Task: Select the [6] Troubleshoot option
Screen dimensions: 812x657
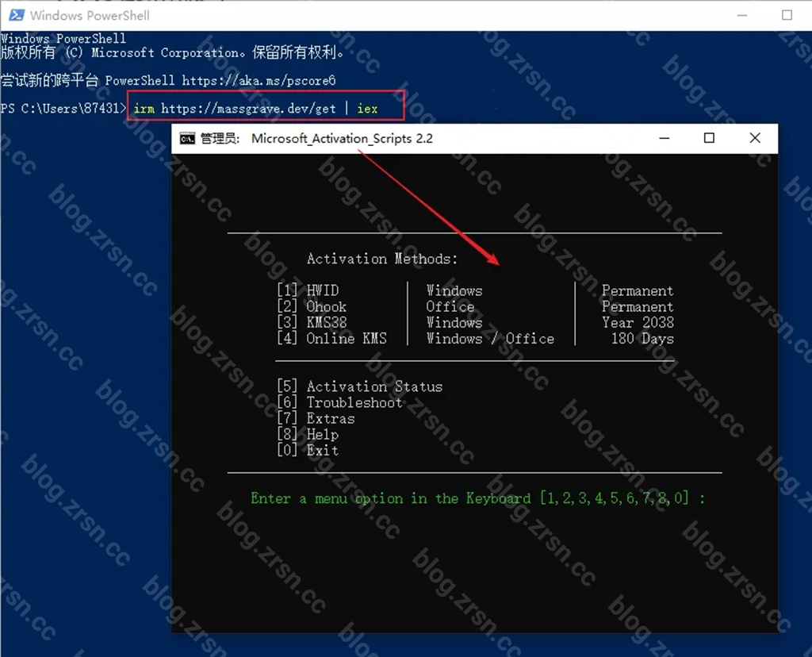Action: click(339, 402)
